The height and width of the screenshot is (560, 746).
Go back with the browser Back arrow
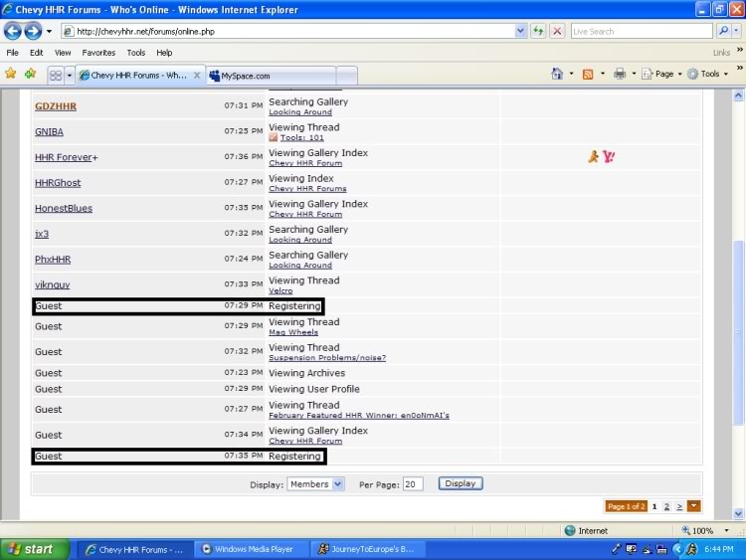tap(13, 32)
